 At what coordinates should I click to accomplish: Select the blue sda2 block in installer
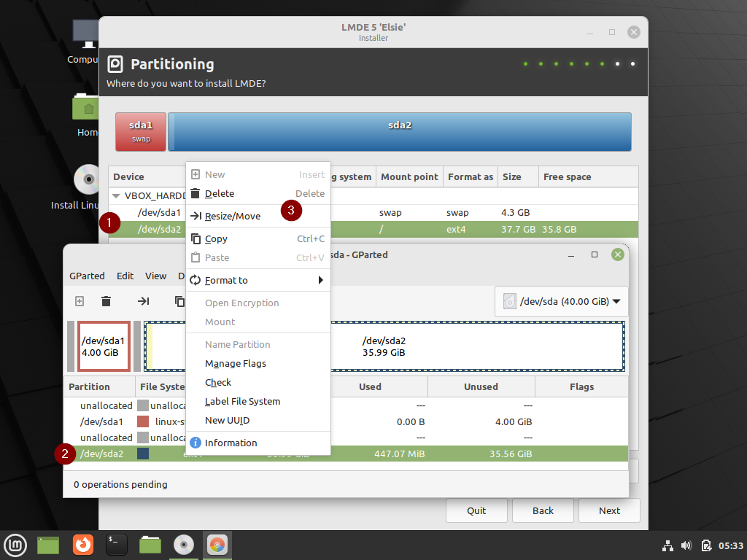pos(400,132)
